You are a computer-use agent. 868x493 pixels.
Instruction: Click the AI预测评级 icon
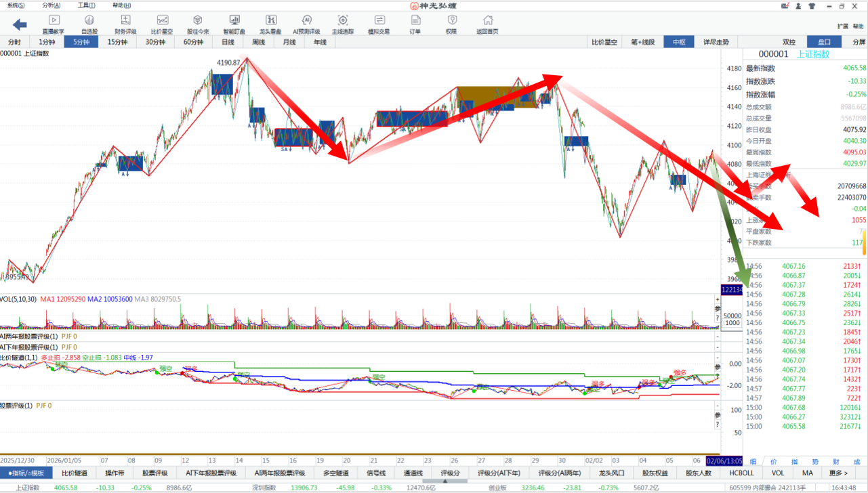pos(307,25)
